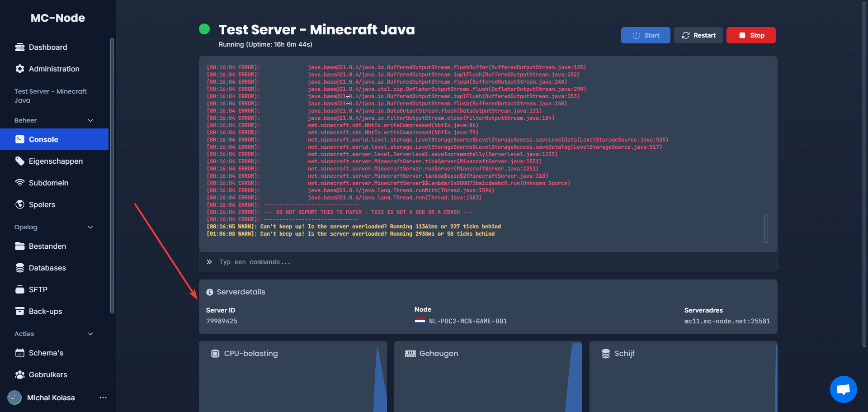Screen dimensions: 868x412
Task: Open the live chat support bubble
Action: [843, 389]
